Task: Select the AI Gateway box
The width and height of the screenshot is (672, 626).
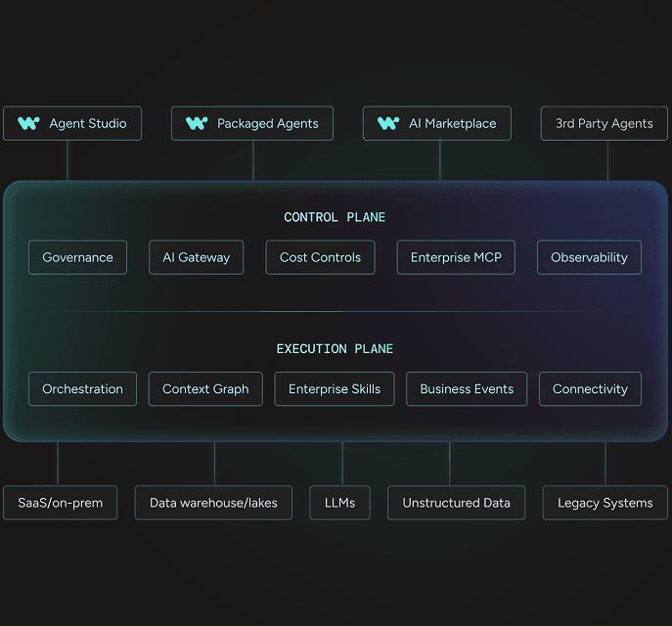Action: (x=197, y=257)
